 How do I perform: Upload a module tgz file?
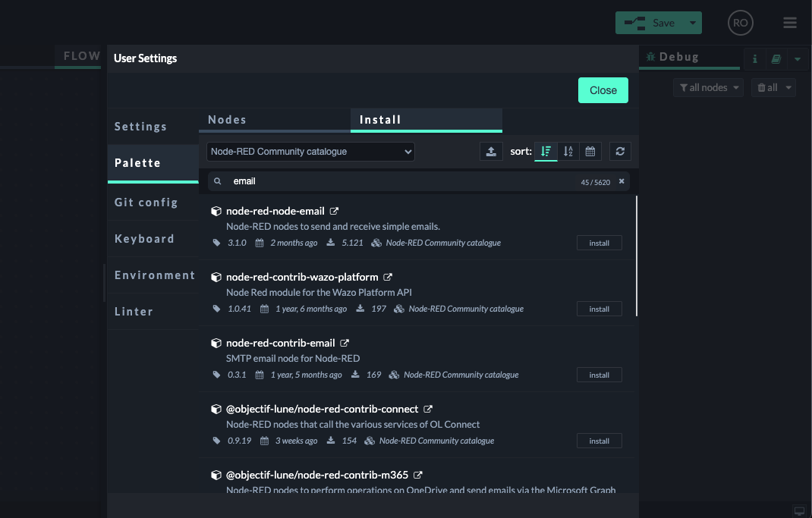[x=490, y=151]
